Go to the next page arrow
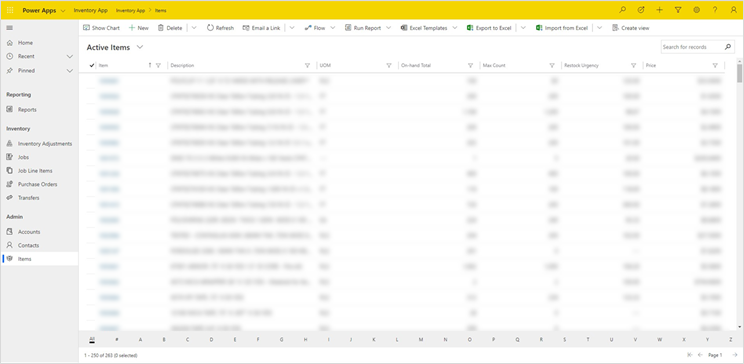 coord(735,355)
